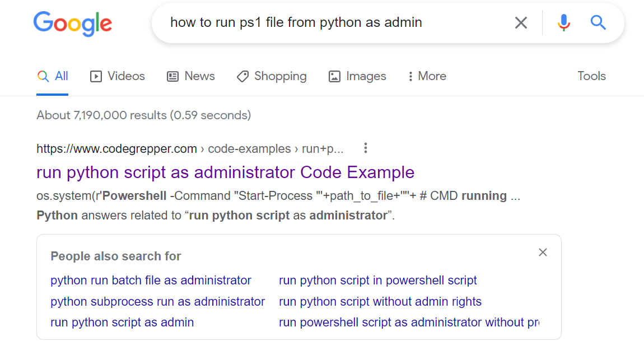
Task: Submit search using the magnifying glass icon
Action: tap(598, 22)
